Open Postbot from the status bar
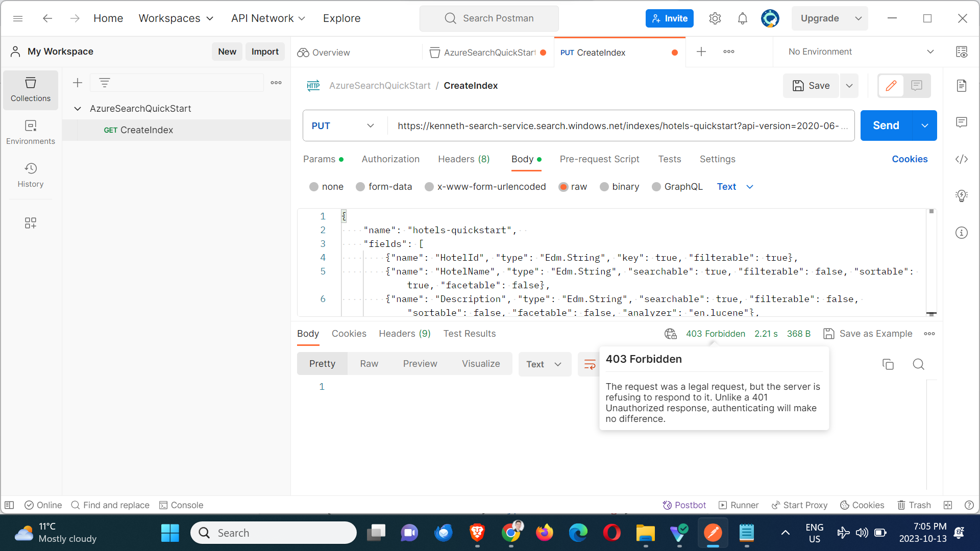The width and height of the screenshot is (980, 551). click(x=684, y=505)
